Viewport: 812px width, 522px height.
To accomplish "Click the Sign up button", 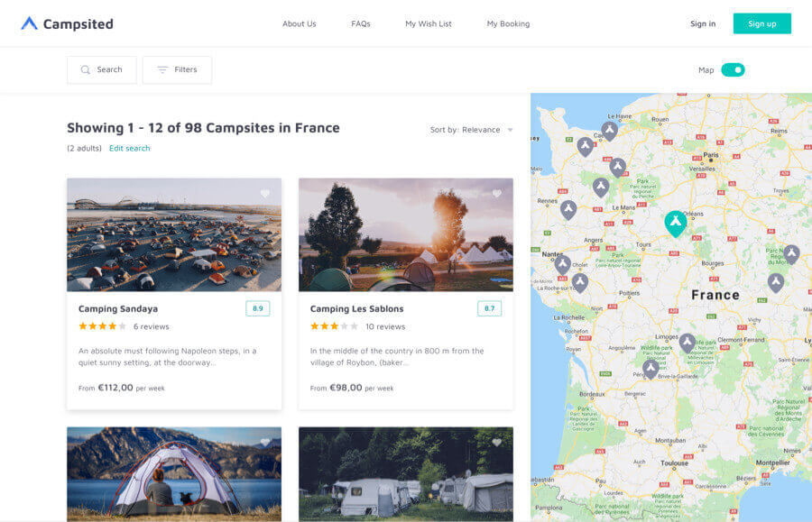I will [x=761, y=23].
